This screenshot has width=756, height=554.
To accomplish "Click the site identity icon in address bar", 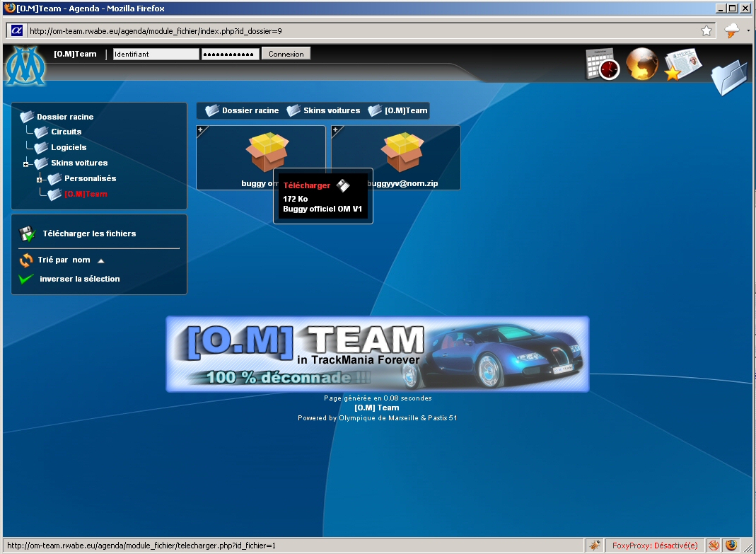I will point(16,31).
